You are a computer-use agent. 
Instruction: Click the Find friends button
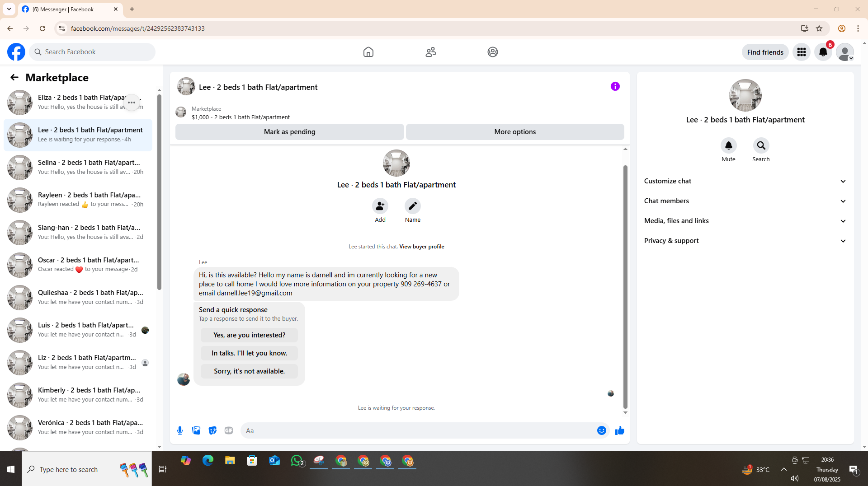765,52
